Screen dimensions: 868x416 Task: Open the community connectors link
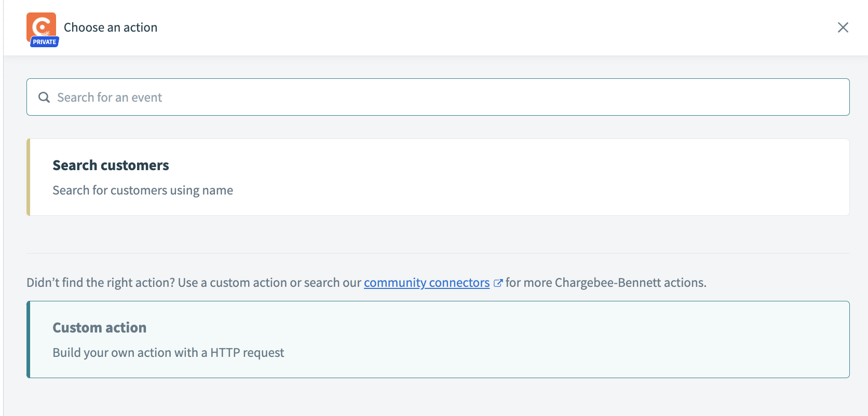click(426, 283)
